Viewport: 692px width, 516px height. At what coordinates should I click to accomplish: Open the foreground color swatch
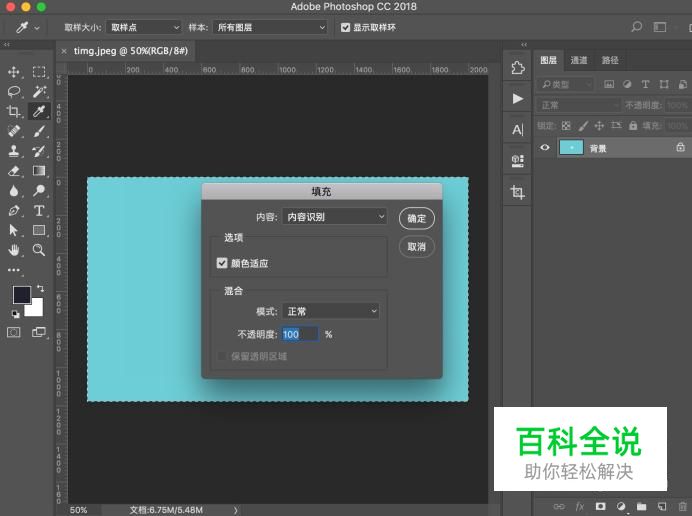click(x=20, y=294)
